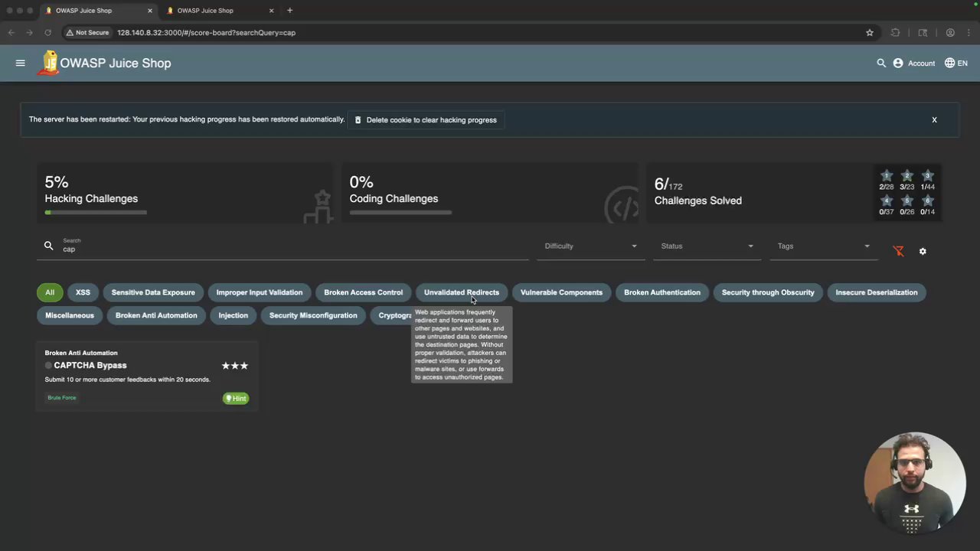980x551 pixels.
Task: Go forward in browser history
Action: 29,33
